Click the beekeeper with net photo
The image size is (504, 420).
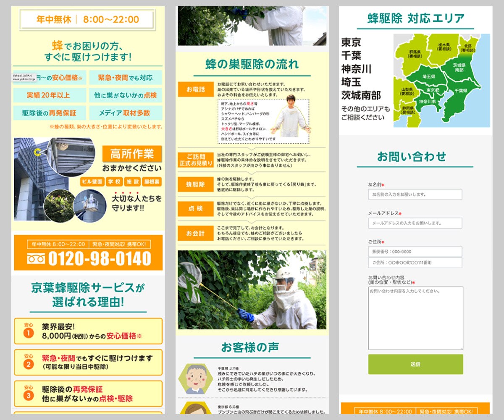click(x=252, y=290)
